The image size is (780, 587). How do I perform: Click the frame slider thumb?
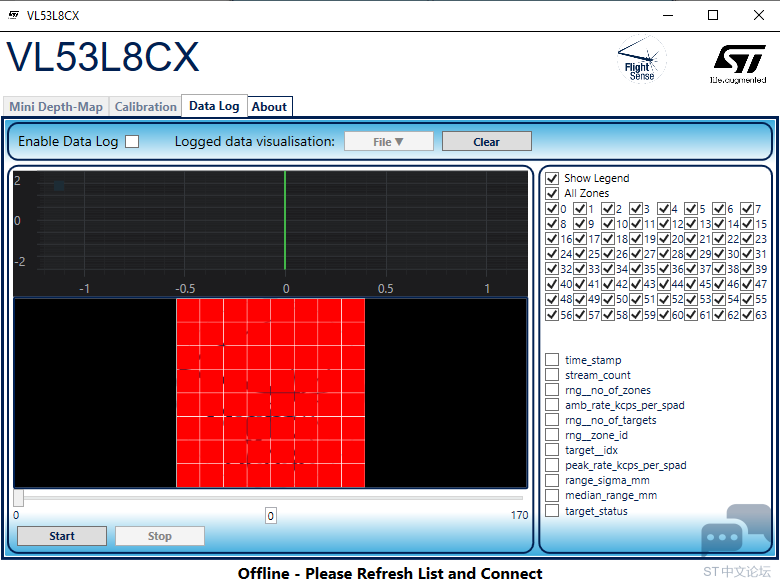click(x=18, y=497)
